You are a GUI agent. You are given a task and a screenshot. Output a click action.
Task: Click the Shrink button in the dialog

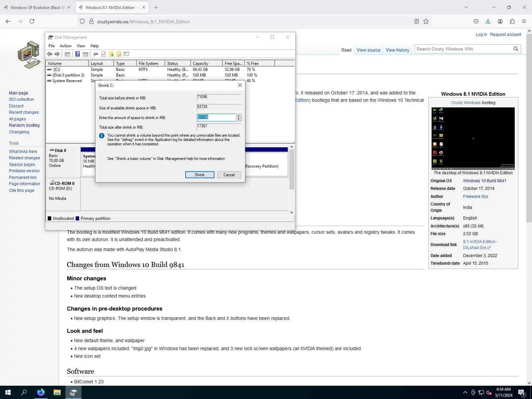click(x=199, y=175)
